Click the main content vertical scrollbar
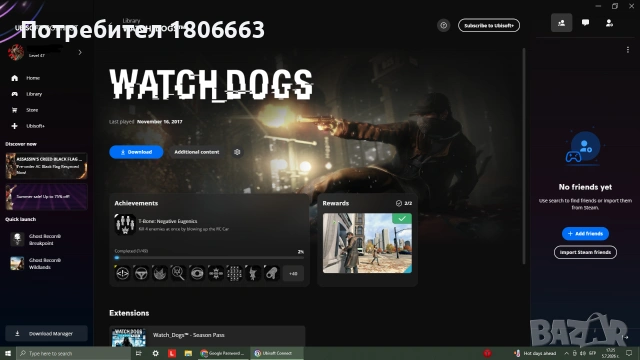The image size is (640, 360). click(x=524, y=156)
